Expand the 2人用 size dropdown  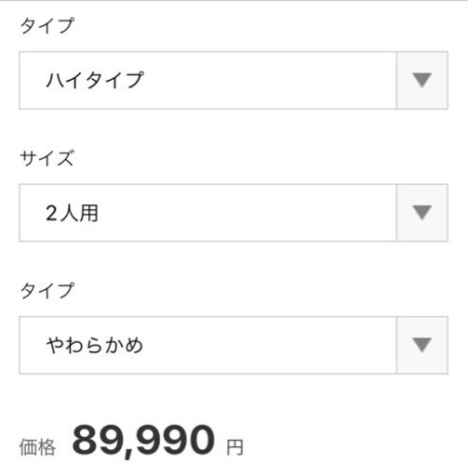[234, 213]
